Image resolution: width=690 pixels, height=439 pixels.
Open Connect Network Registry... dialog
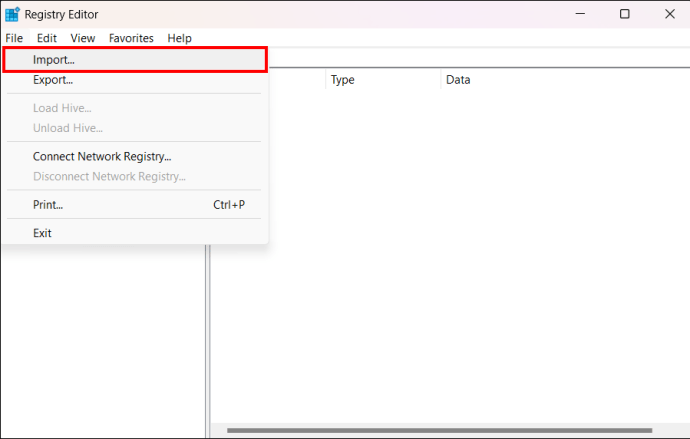coord(135,157)
